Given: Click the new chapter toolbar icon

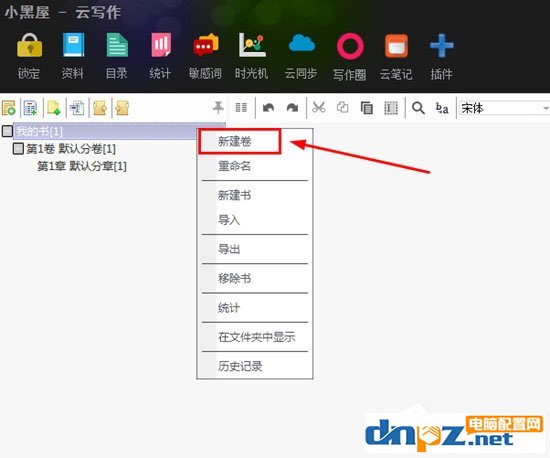Looking at the screenshot, I should tap(53, 108).
